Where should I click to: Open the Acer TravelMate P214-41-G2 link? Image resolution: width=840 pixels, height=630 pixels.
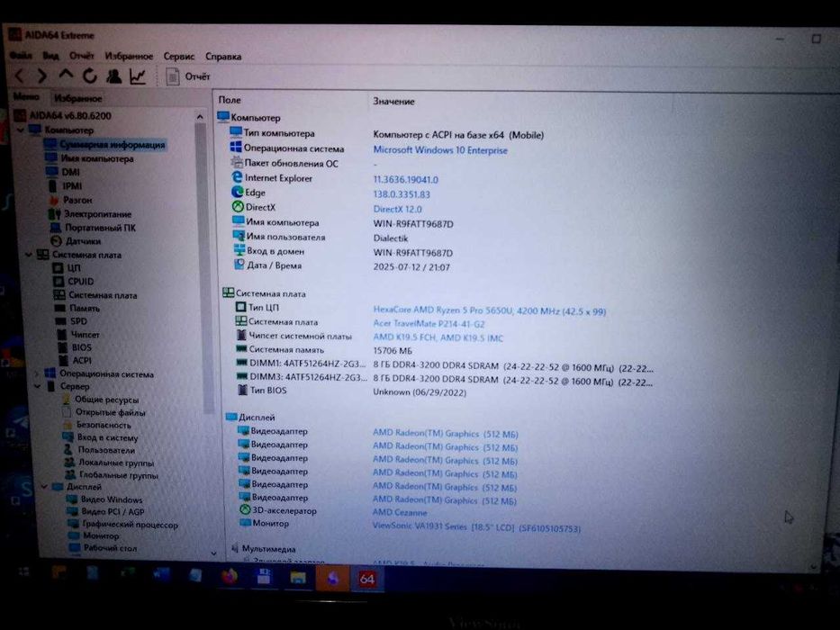pos(429,324)
